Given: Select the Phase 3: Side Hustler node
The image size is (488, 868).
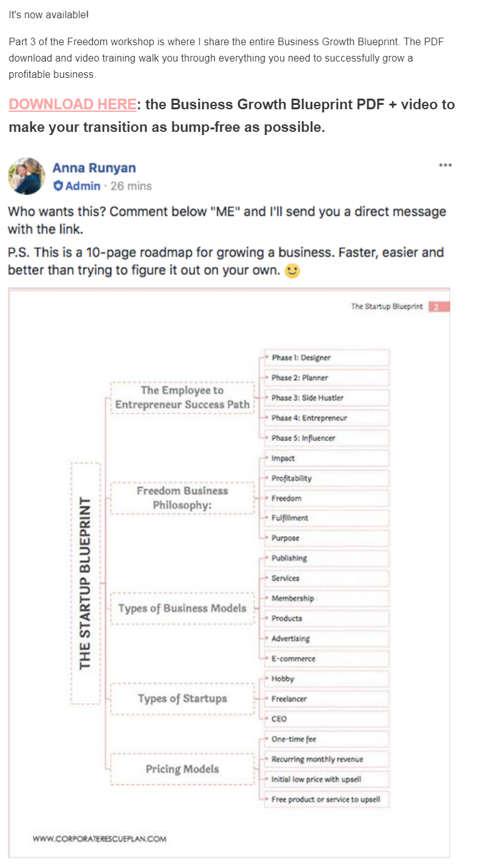Looking at the screenshot, I should tap(327, 398).
